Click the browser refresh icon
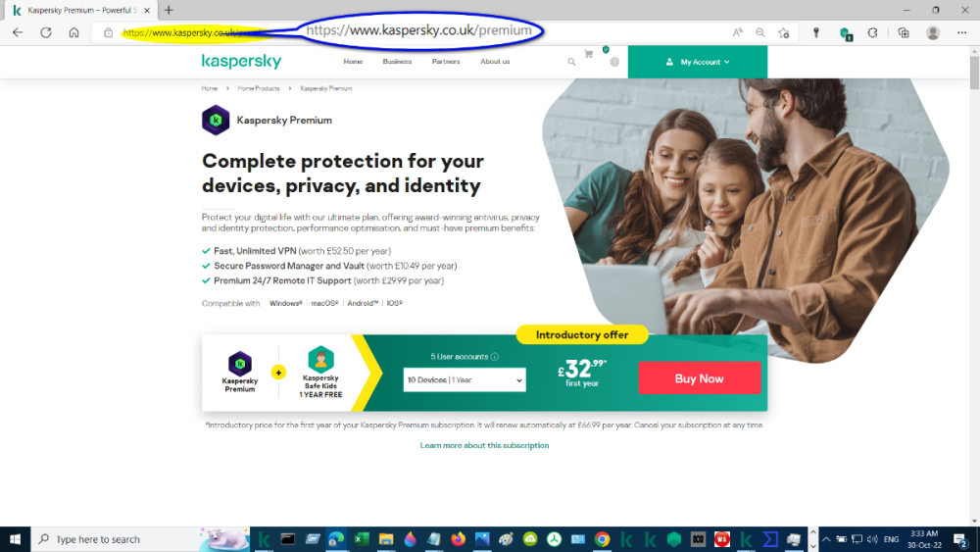The width and height of the screenshot is (980, 552). click(x=46, y=32)
